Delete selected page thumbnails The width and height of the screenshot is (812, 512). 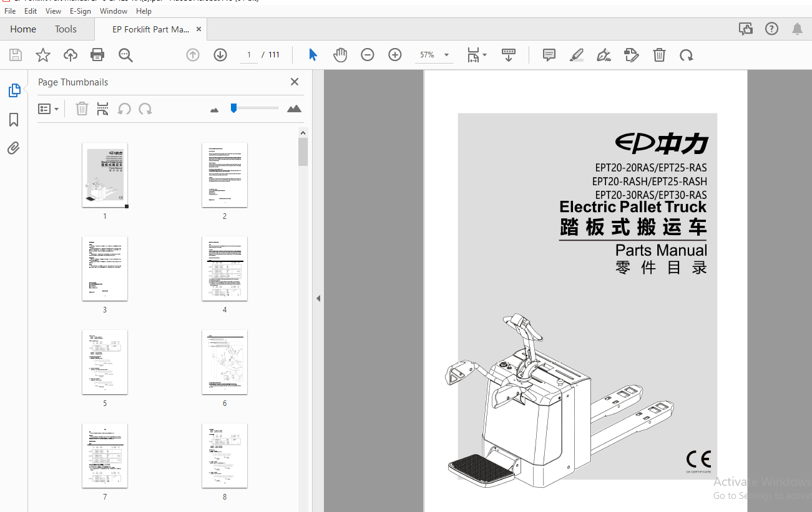coord(82,109)
